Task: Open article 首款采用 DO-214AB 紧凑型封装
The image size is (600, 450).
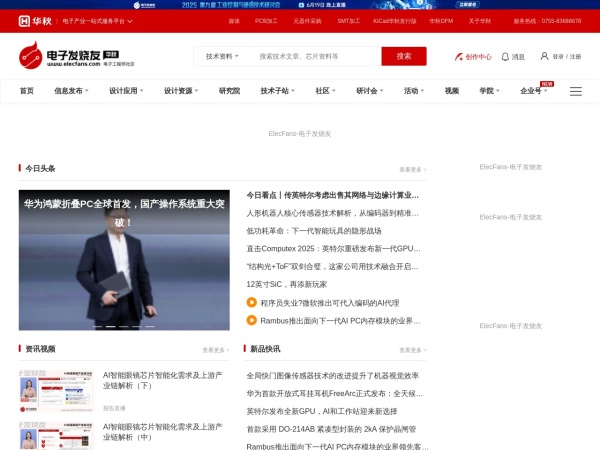Action: point(331,429)
